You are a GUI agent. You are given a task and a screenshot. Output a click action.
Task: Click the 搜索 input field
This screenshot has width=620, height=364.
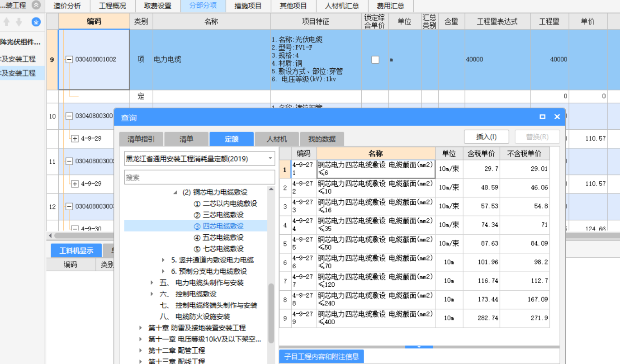point(199,177)
